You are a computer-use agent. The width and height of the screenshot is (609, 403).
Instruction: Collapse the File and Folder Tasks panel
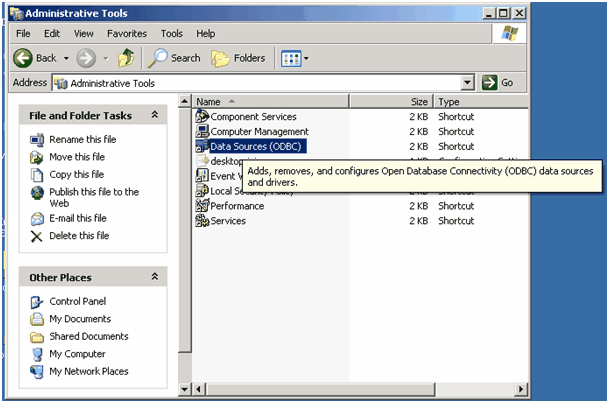click(x=155, y=116)
